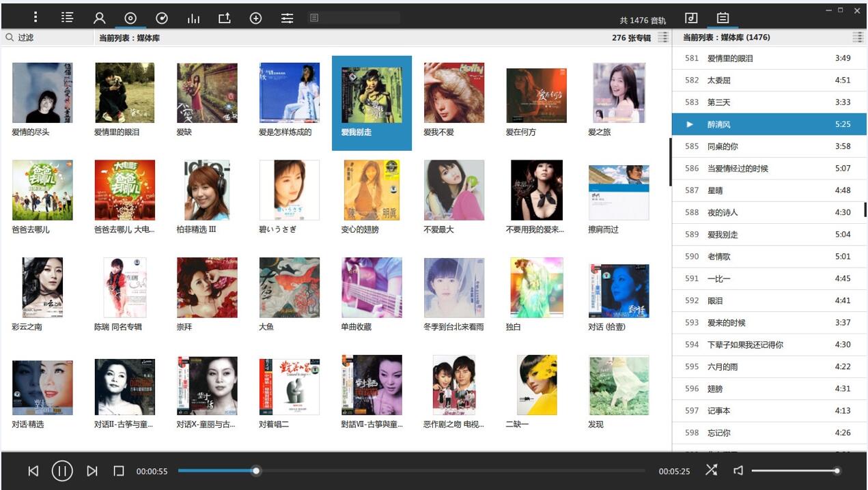Toggle shuffle play mode

click(x=712, y=470)
